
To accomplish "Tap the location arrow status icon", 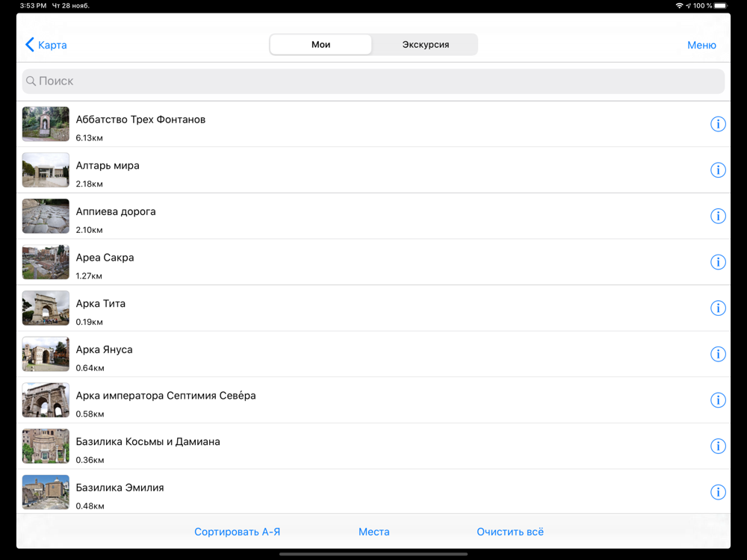I will pos(689,6).
